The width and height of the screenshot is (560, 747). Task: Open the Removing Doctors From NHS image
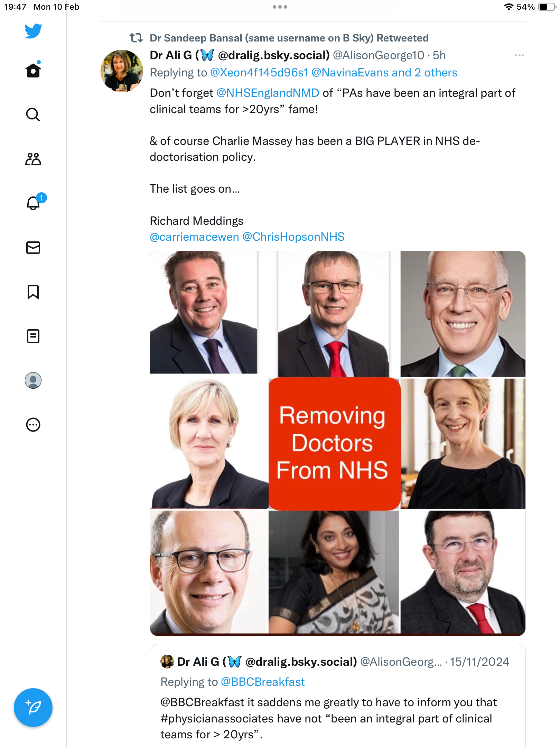point(337,443)
